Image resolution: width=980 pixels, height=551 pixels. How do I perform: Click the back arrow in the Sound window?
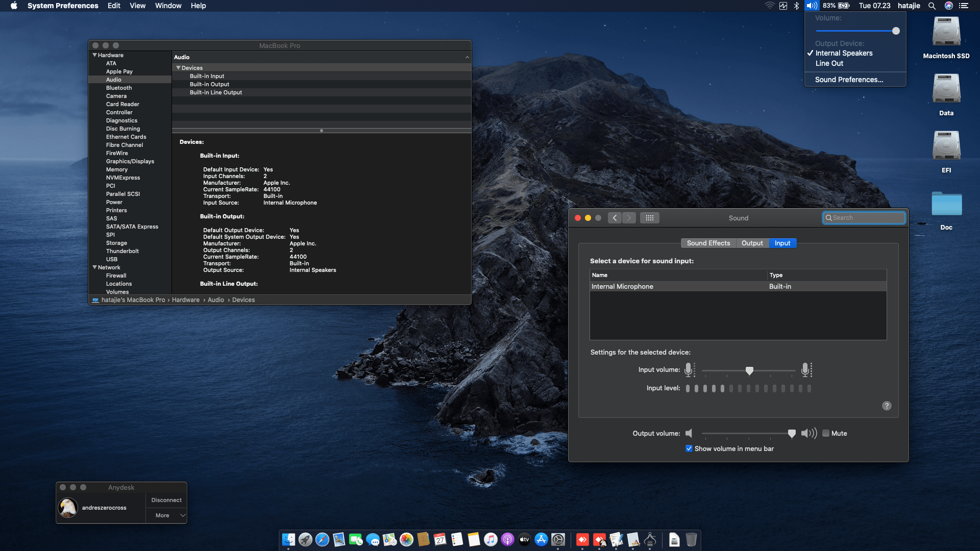[615, 218]
